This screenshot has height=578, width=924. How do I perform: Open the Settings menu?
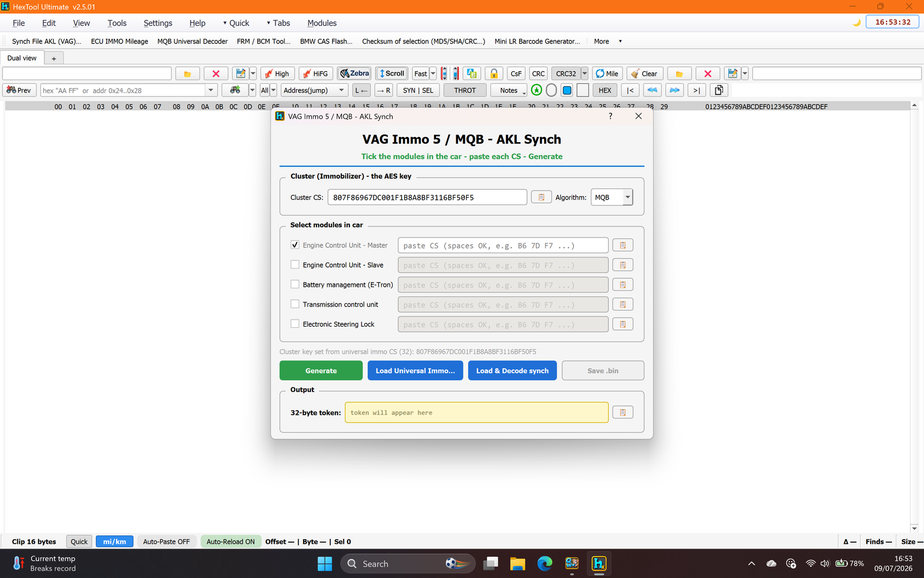click(158, 23)
